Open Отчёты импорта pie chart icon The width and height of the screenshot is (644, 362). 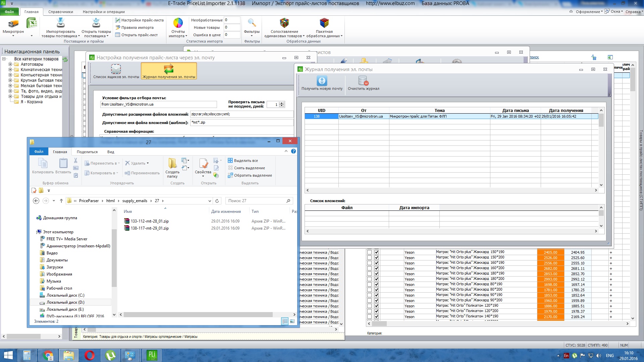[178, 23]
